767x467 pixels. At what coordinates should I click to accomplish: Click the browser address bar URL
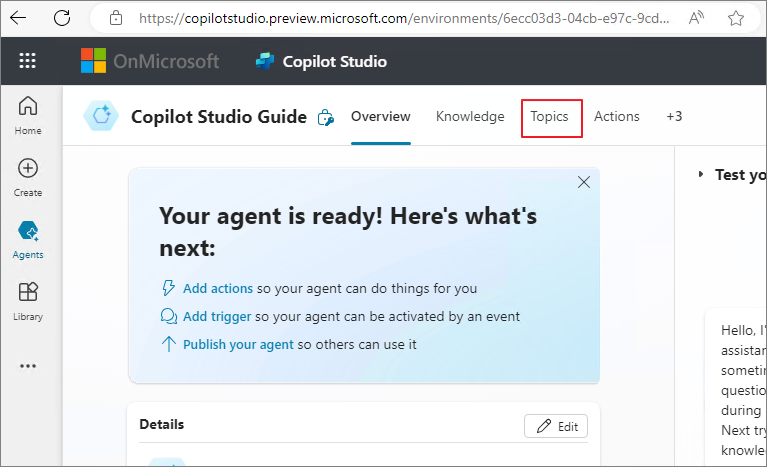coord(404,18)
